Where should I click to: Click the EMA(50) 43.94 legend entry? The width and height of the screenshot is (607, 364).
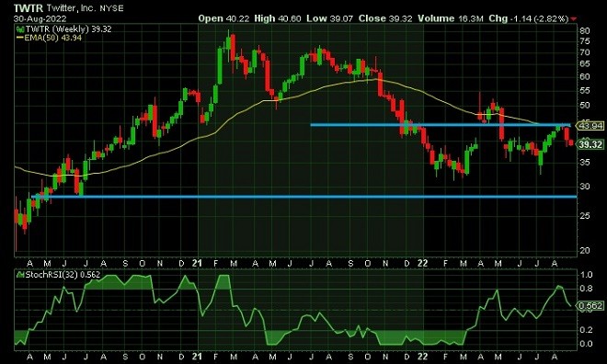(x=53, y=38)
